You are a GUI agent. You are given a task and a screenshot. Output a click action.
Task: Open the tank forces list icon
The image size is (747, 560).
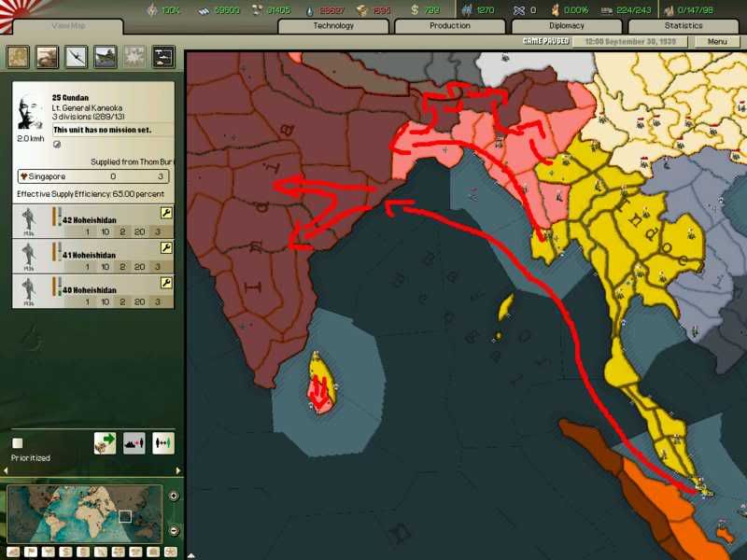(48, 57)
